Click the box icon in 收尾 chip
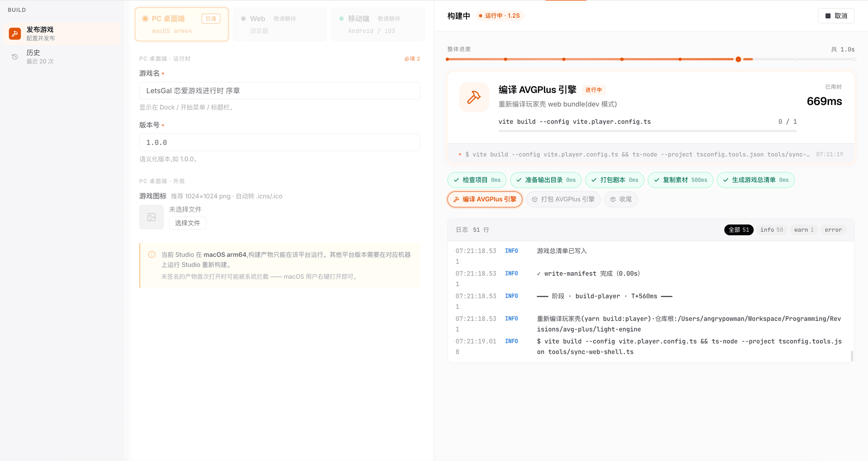The width and height of the screenshot is (868, 461). pyautogui.click(x=613, y=199)
